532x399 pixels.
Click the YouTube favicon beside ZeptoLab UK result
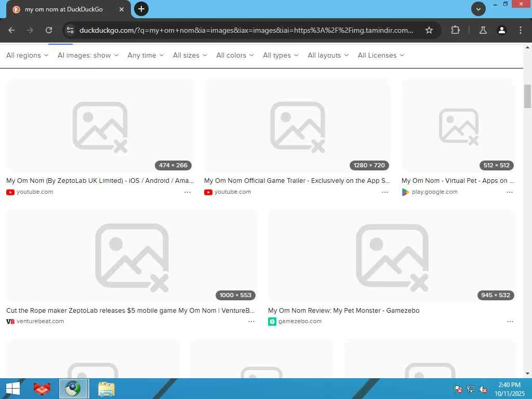(10, 192)
